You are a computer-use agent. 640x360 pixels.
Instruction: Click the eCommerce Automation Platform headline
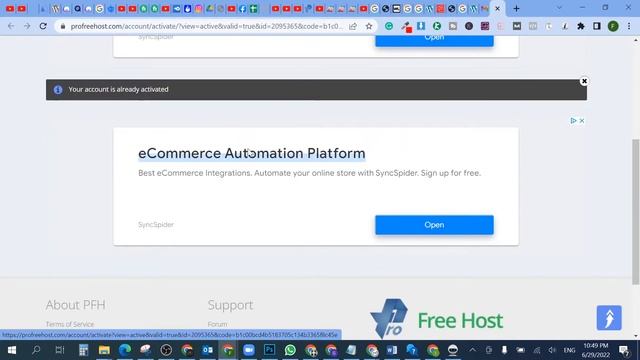point(252,153)
